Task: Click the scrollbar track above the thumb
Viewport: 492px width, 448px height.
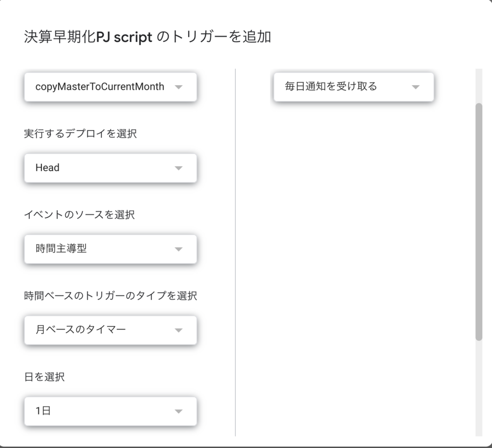Action: pyautogui.click(x=479, y=86)
